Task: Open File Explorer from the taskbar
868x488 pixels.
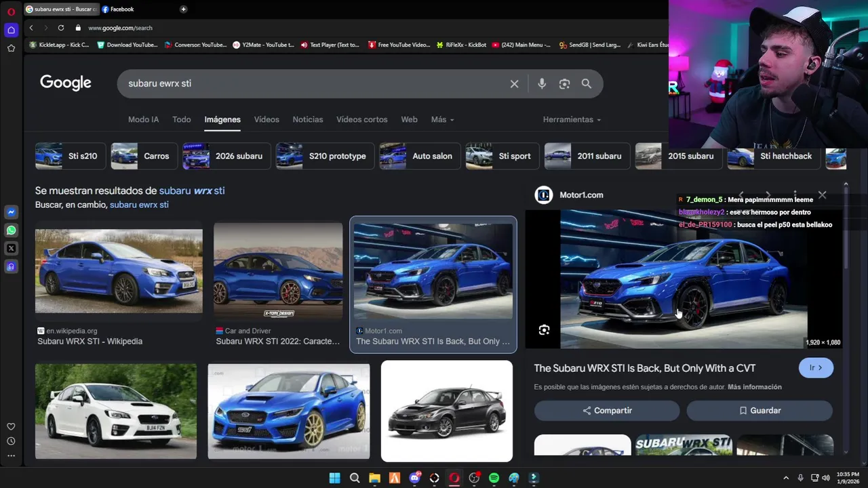Action: 374,478
